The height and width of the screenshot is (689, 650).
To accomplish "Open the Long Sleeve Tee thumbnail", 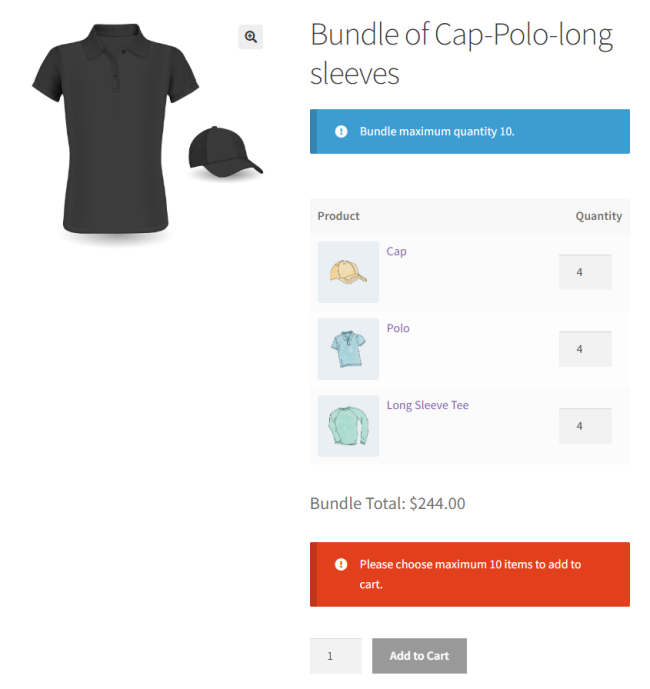I will (x=348, y=426).
